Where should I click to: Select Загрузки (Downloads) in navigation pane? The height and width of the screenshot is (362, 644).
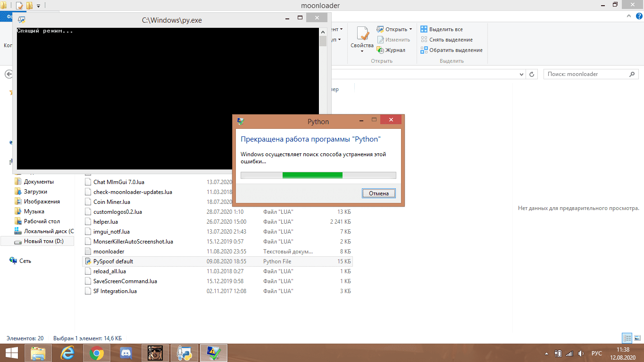pos(35,192)
